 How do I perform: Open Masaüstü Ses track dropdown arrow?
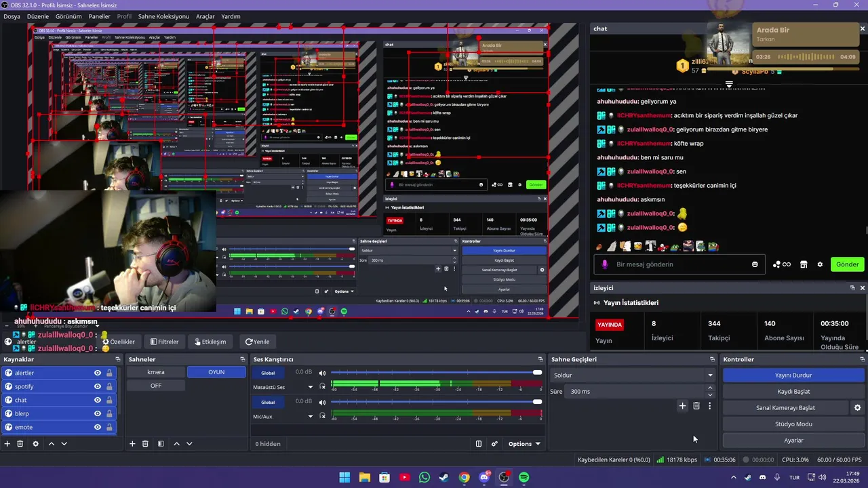(311, 387)
